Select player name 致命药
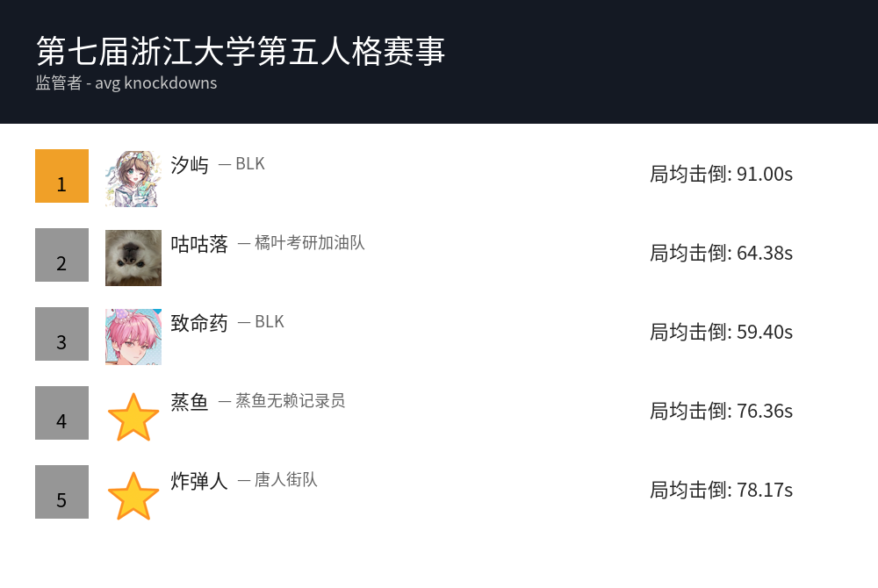878x588 pixels. 199,323
